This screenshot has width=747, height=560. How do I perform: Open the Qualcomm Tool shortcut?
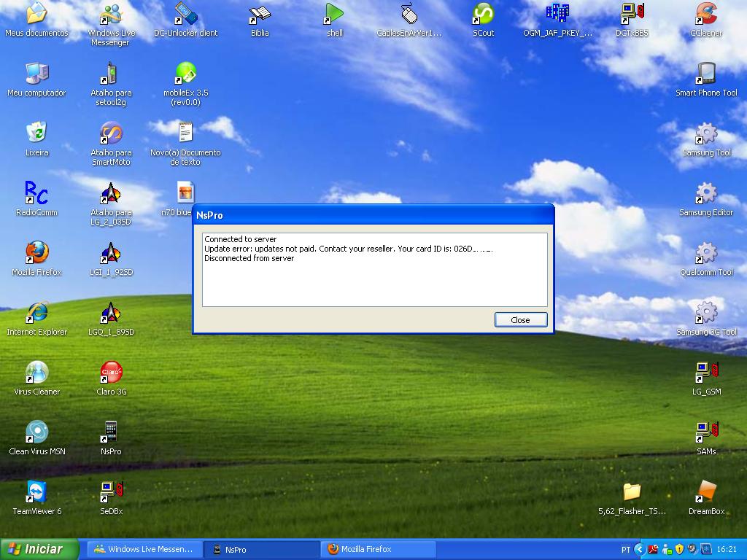click(706, 252)
